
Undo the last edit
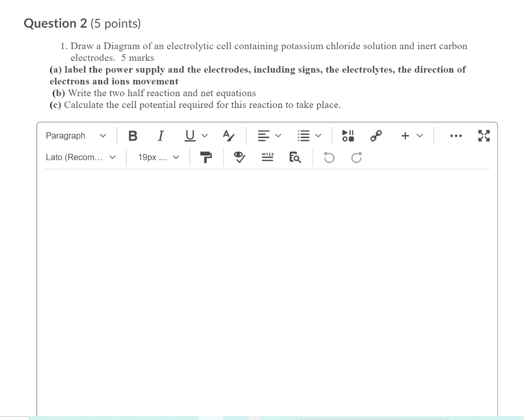coord(329,157)
